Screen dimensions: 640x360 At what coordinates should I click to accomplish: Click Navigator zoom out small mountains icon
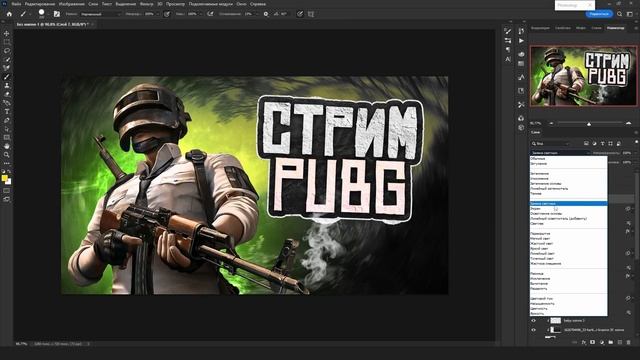551,123
